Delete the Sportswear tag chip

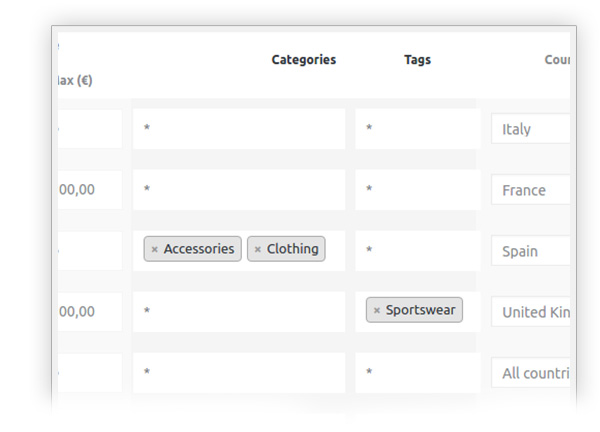coord(377,311)
